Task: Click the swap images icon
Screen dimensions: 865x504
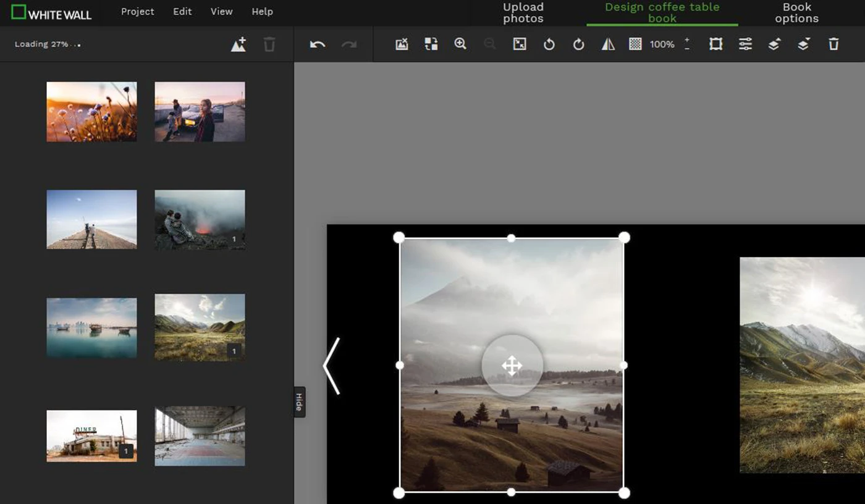Action: coord(431,44)
